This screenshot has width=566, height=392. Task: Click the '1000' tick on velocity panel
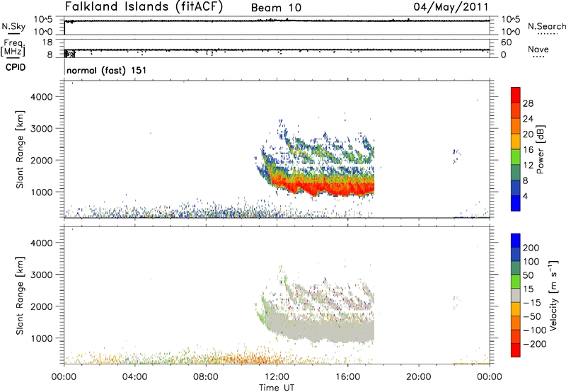click(42, 338)
